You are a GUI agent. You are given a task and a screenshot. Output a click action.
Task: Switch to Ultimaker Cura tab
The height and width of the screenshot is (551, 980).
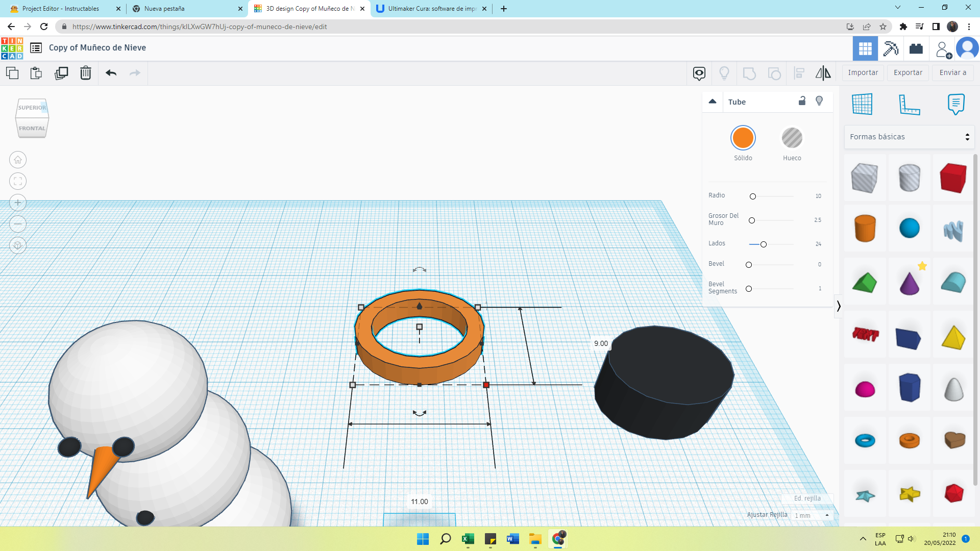click(x=432, y=9)
